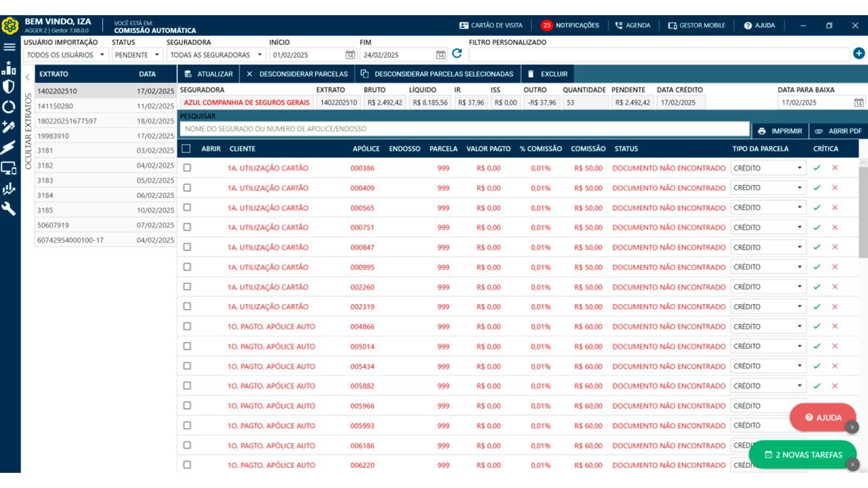Screen dimensions: 868x488
Task: Click ATUALIZAR toolbar button
Action: [208, 74]
